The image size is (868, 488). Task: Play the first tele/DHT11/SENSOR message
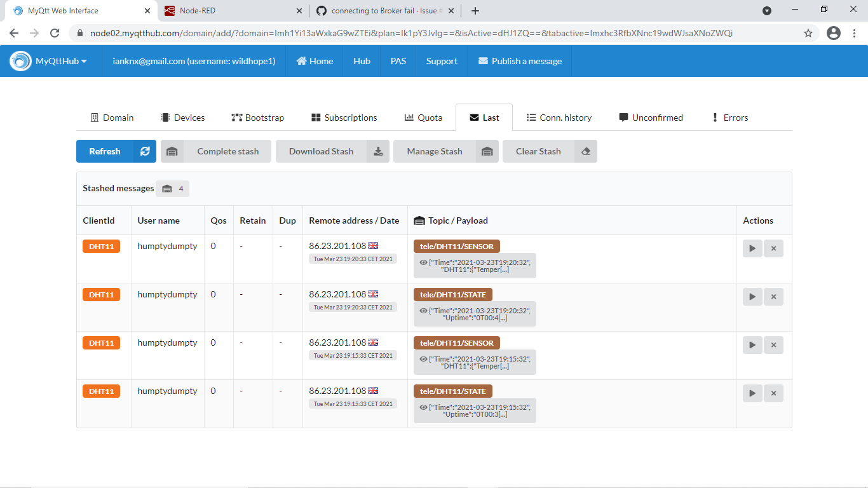coord(752,248)
